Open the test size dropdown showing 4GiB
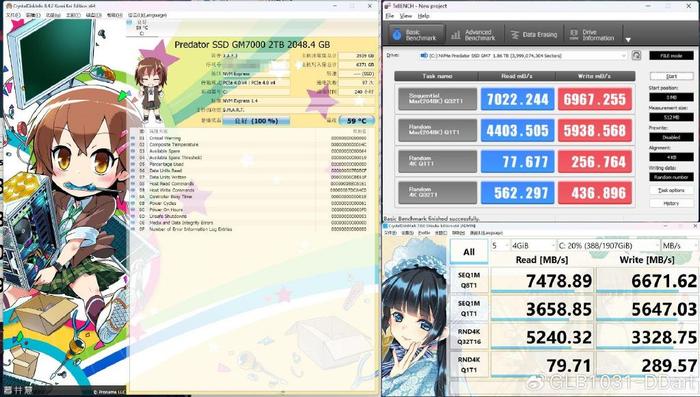Screen dimensions: 700x397 [x=533, y=246]
